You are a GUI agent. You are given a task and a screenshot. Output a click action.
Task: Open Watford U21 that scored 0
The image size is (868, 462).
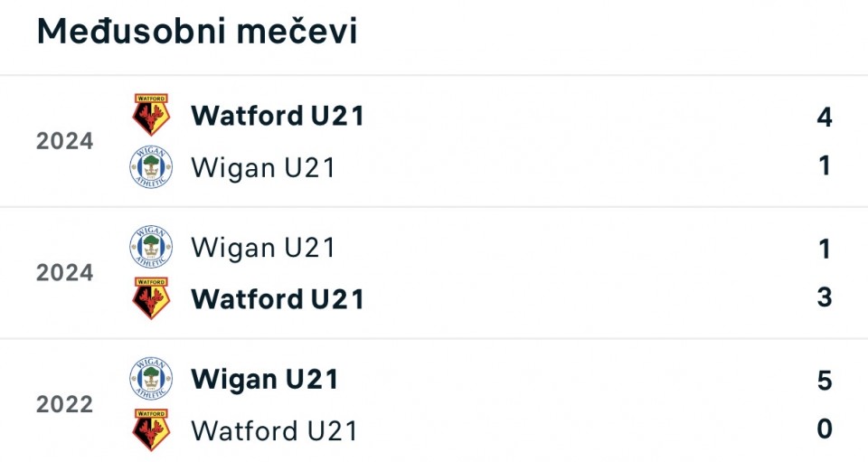point(275,430)
